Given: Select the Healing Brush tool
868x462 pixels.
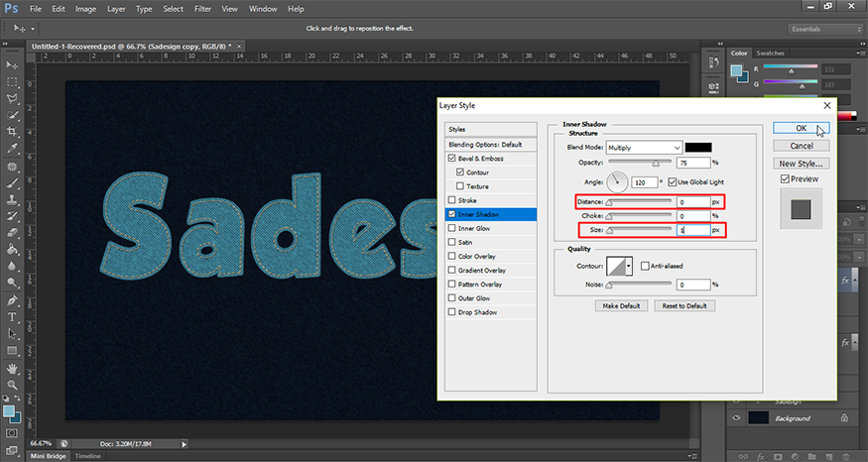Looking at the screenshot, I should (12, 167).
